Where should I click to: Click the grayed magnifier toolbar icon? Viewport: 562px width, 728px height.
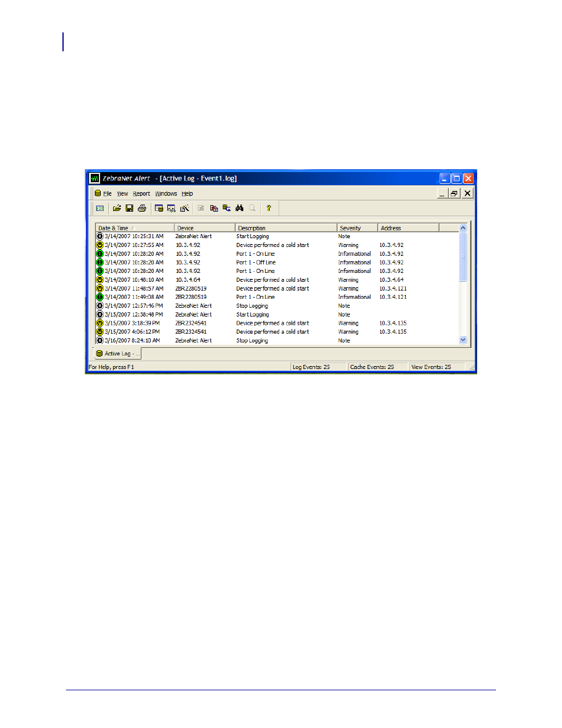coord(252,208)
